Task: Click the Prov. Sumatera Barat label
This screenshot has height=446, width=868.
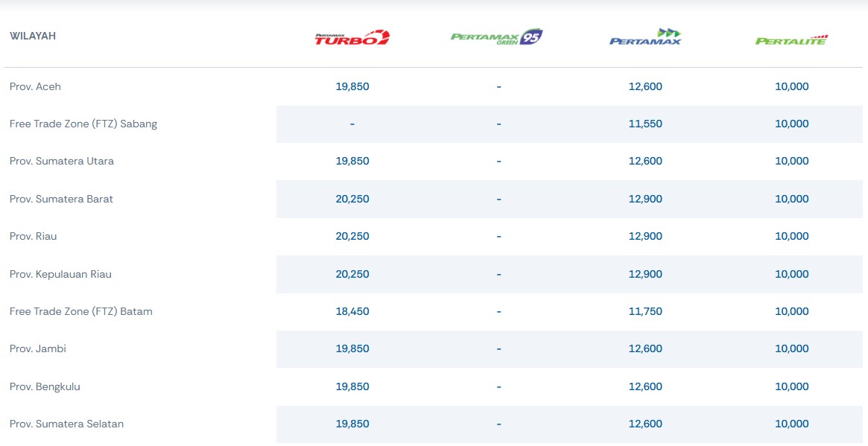Action: pyautogui.click(x=61, y=199)
